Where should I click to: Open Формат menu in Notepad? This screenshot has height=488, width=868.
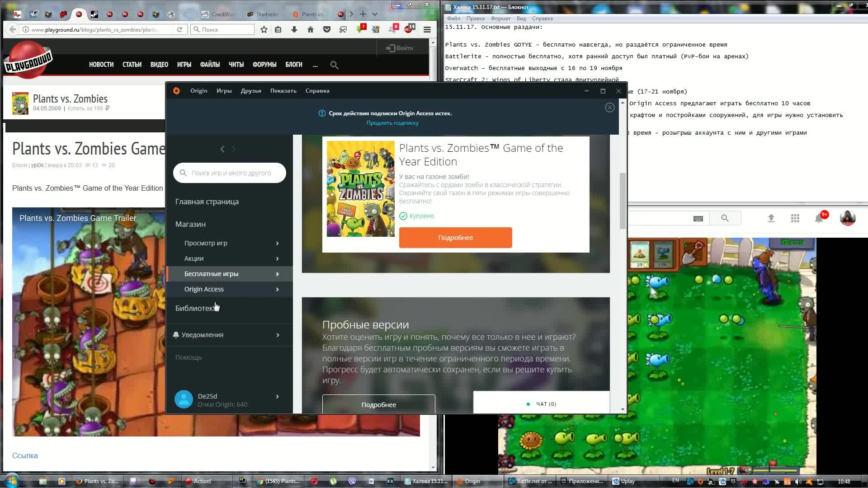coord(500,19)
